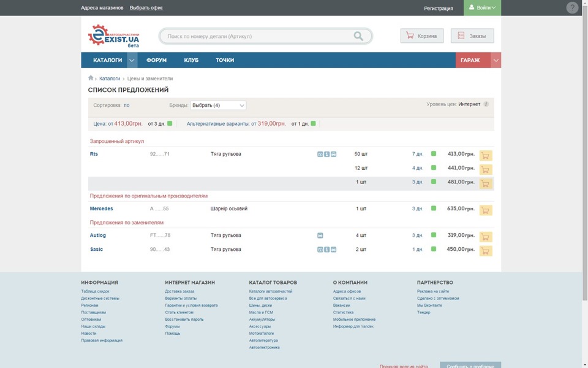Open Таблица скидок footer link

pos(96,291)
